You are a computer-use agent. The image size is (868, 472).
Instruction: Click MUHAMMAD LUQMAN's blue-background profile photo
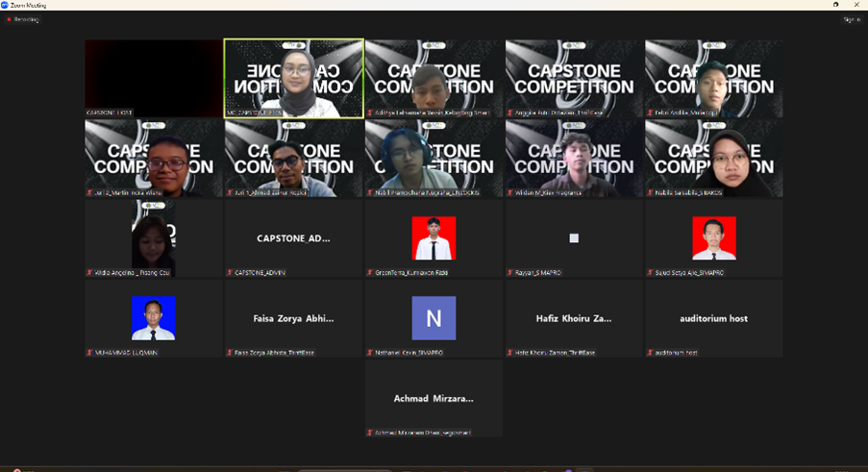[x=154, y=318]
